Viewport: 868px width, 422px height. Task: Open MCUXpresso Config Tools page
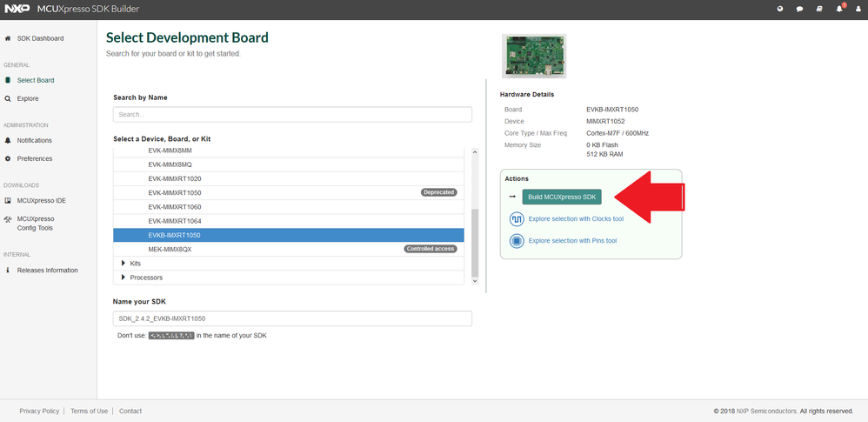(36, 224)
